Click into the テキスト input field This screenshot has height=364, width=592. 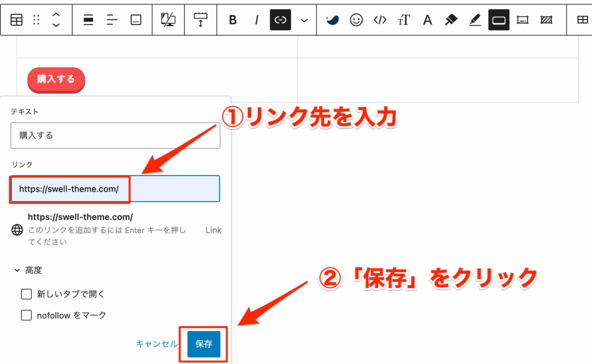click(x=115, y=136)
